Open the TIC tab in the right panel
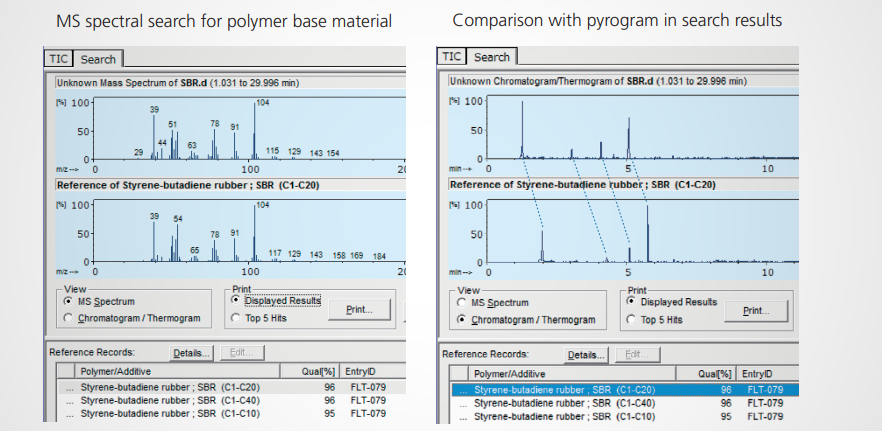The image size is (882, 431). pos(451,57)
